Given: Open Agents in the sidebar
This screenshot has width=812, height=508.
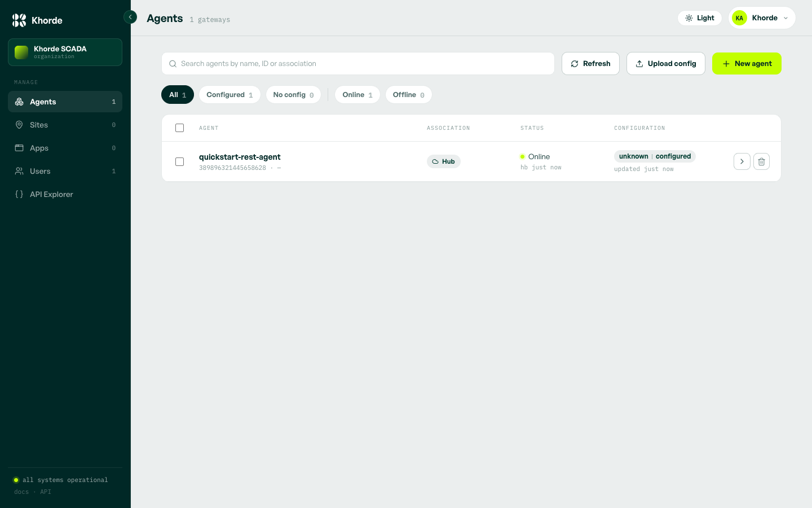Looking at the screenshot, I should click(65, 102).
